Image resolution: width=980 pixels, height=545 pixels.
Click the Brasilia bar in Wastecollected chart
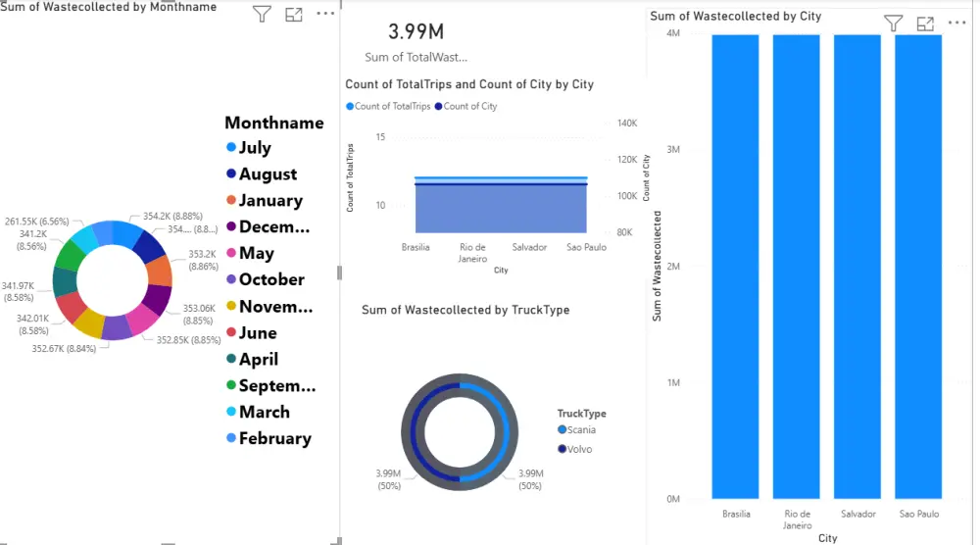point(736,267)
